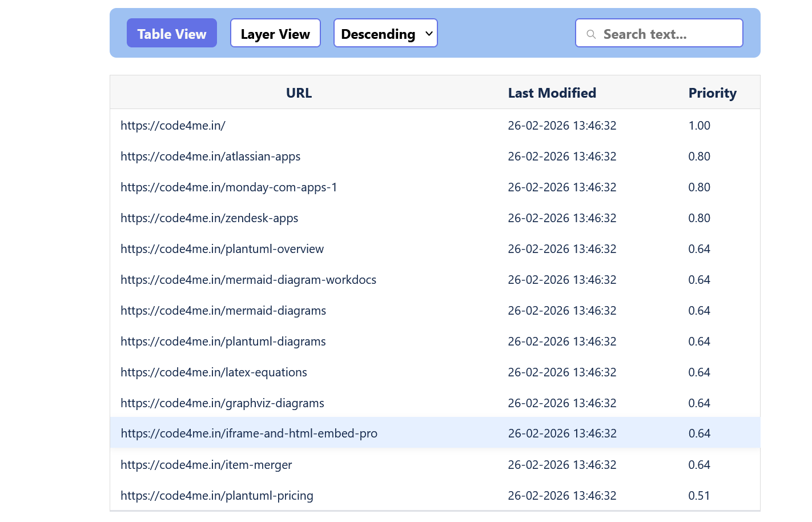Image resolution: width=812 pixels, height=522 pixels.
Task: Select the highlighted iframe-and-html-embed-pro row
Action: point(249,433)
